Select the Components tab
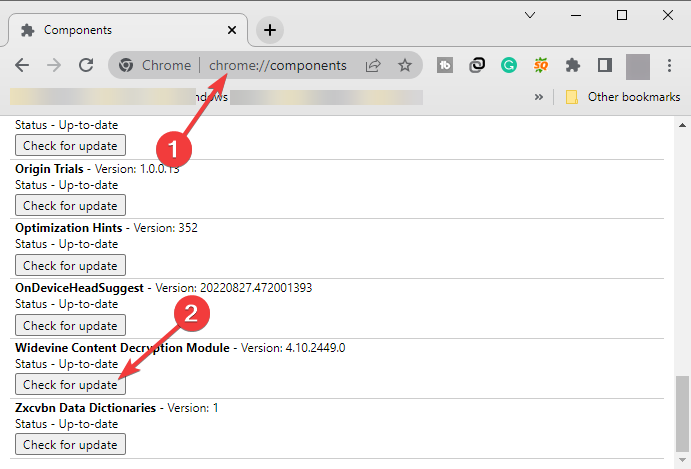This screenshot has height=469, width=691. (x=128, y=30)
